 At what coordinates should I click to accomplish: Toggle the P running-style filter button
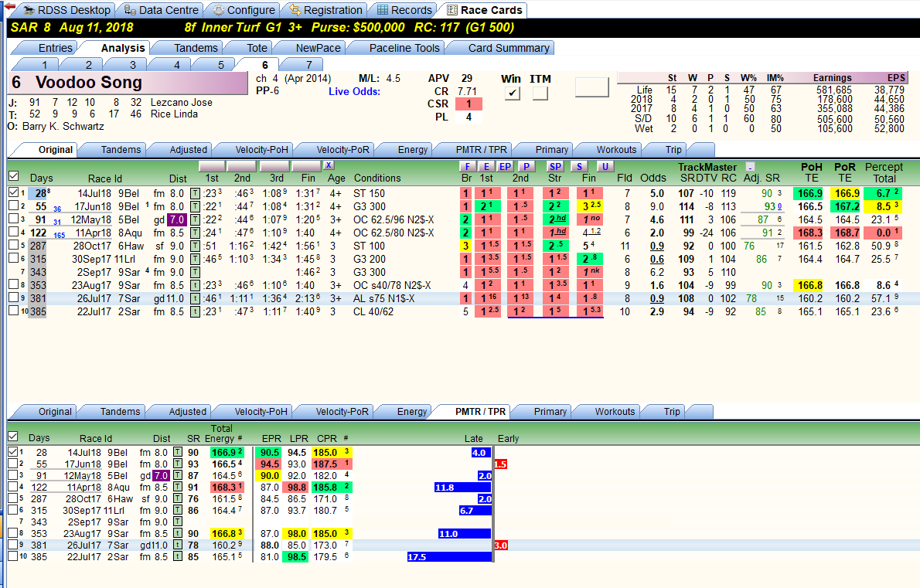(x=526, y=166)
